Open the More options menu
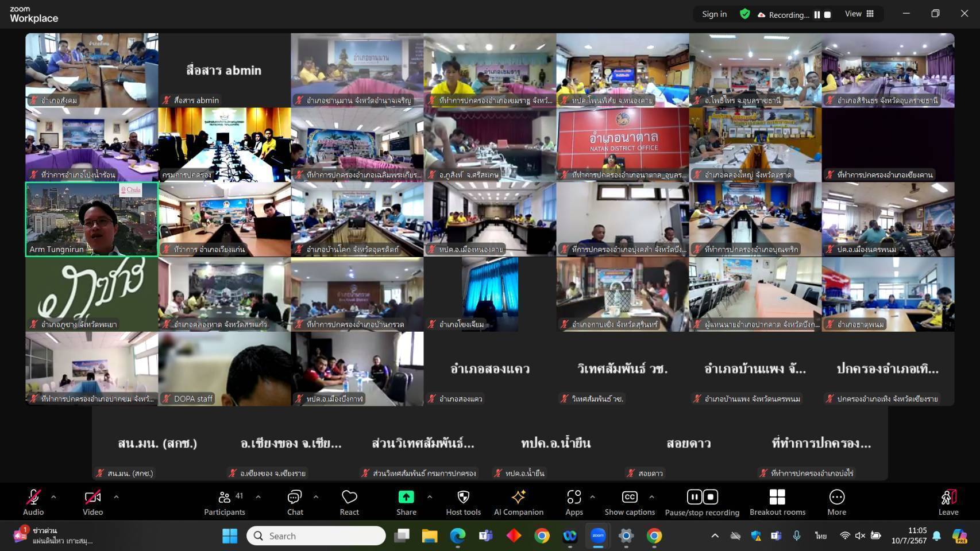980x551 pixels. coord(836,502)
